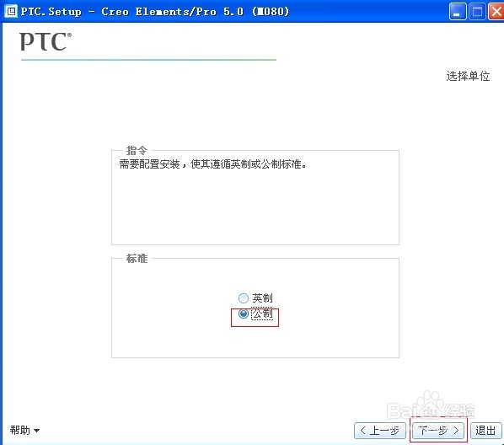Maximize the PTC Setup window
The image size is (504, 445).
477,12
